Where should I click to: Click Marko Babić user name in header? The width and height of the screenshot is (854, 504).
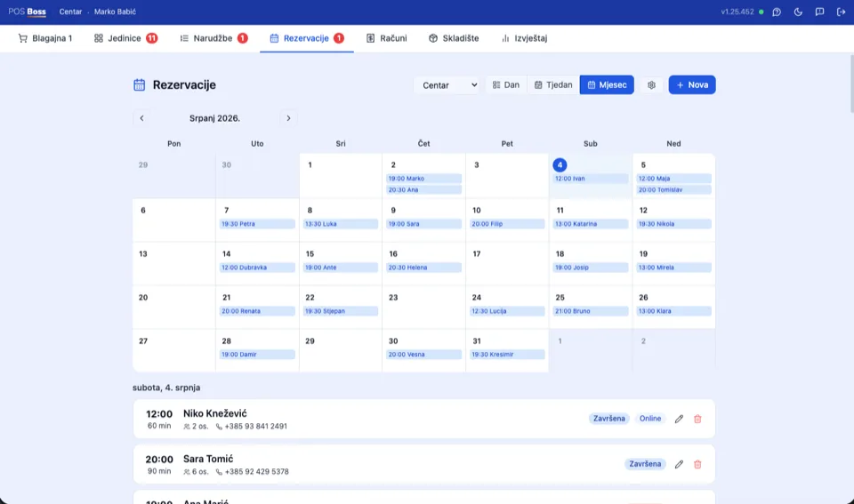[x=115, y=12]
